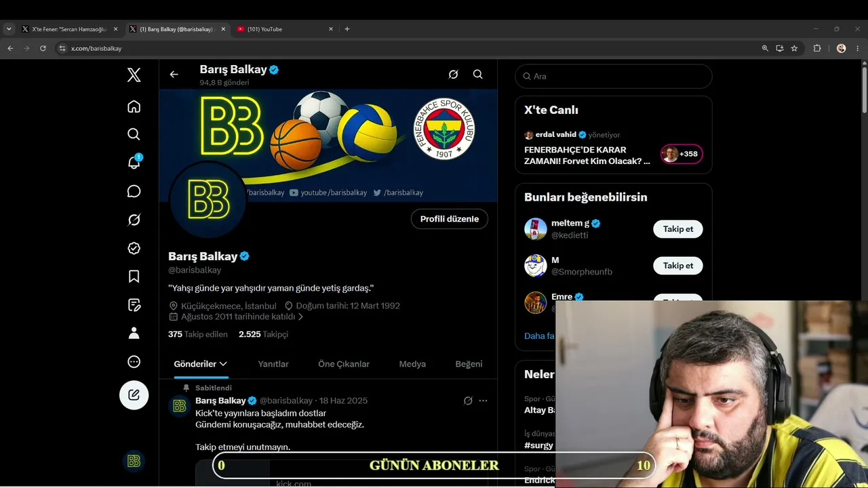The height and width of the screenshot is (488, 868).
Task: Click the round compose post button
Action: pyautogui.click(x=134, y=394)
